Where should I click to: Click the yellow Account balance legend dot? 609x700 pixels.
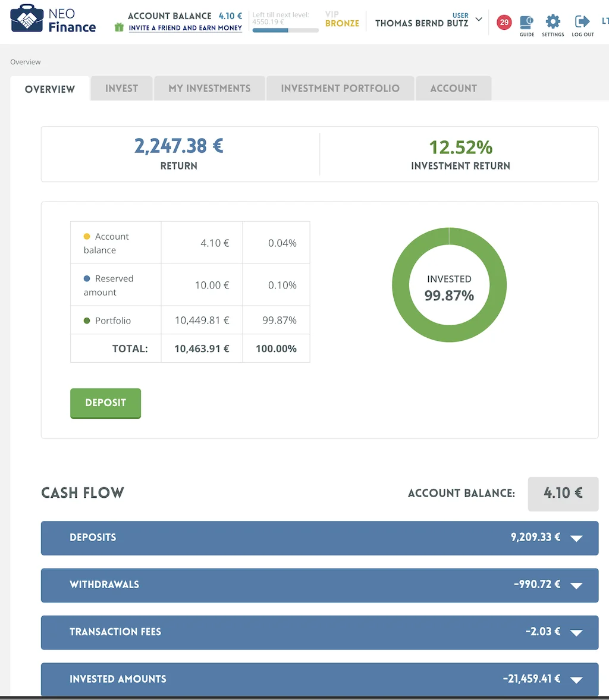[87, 237]
